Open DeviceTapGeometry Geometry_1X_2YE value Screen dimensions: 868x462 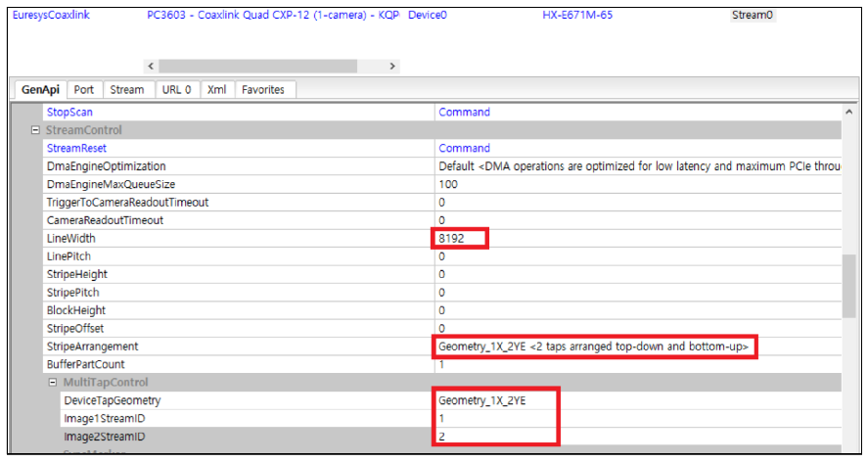(638, 400)
